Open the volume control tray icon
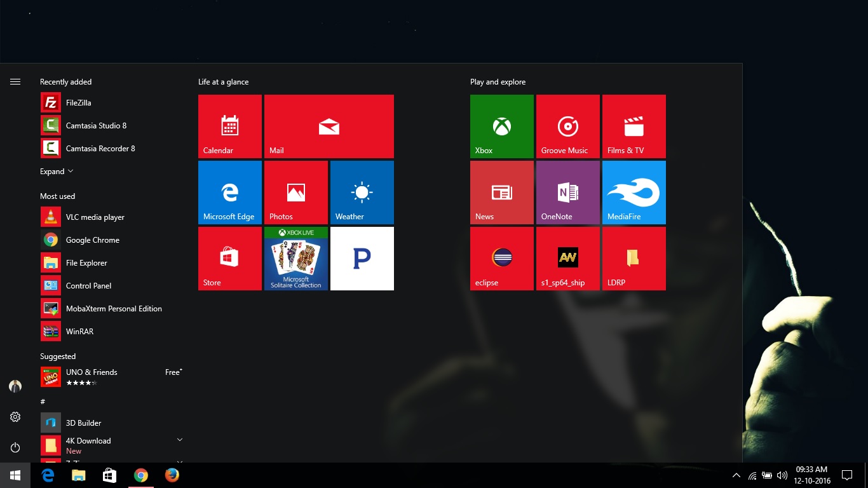Viewport: 868px width, 488px height. click(x=782, y=475)
